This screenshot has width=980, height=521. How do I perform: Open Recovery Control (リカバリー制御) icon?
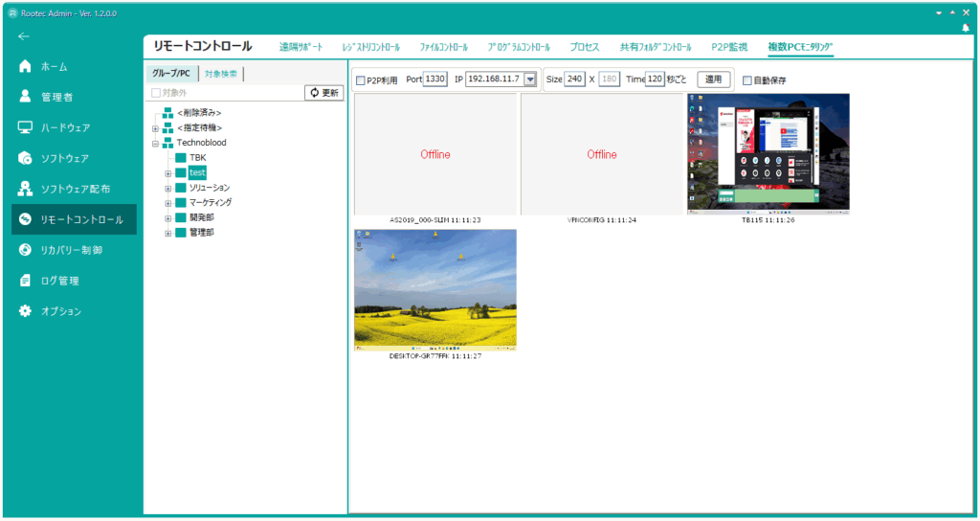tap(26, 250)
